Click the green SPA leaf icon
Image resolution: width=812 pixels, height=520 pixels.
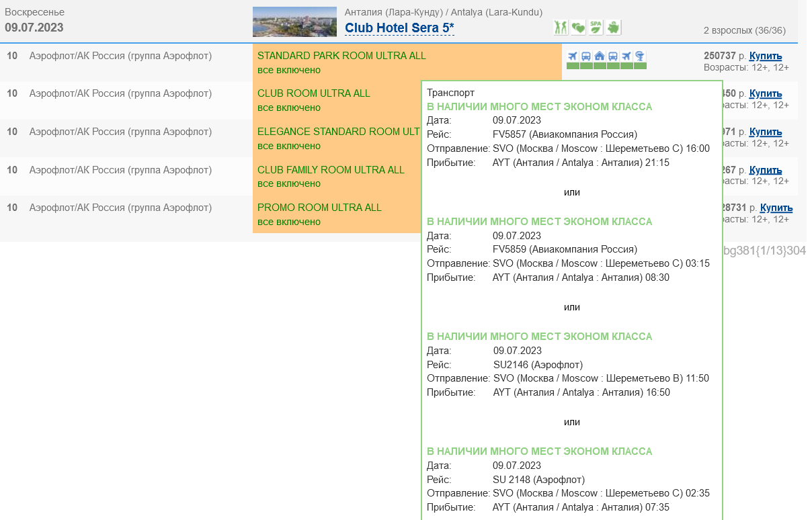pos(596,28)
